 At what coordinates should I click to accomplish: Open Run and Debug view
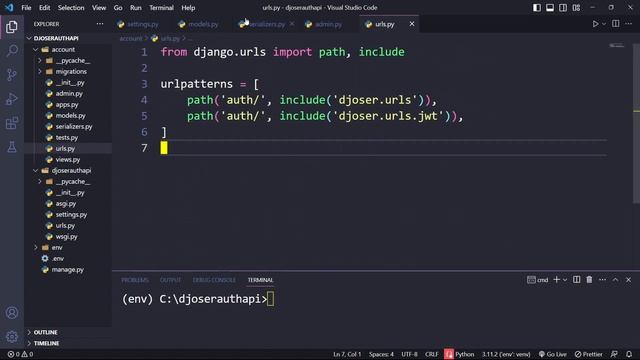pyautogui.click(x=12, y=99)
